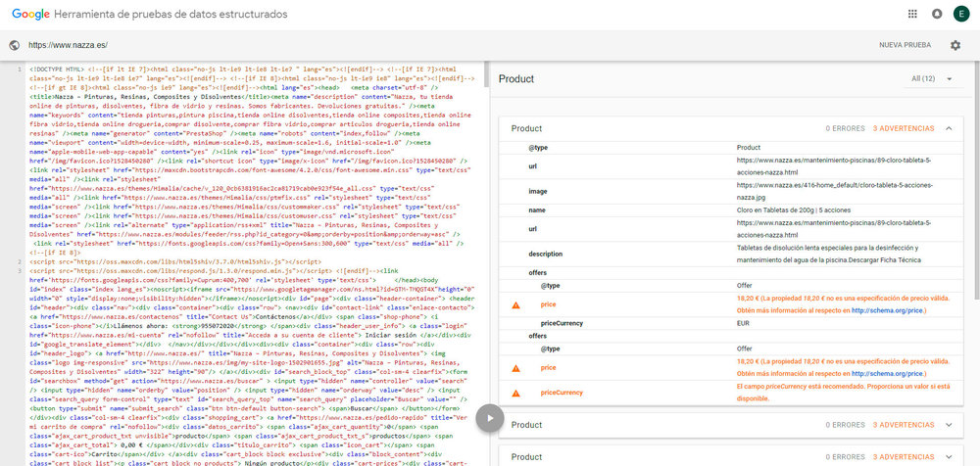980x466 pixels.
Task: Click line number 1 in the code gutter
Action: click(21, 70)
